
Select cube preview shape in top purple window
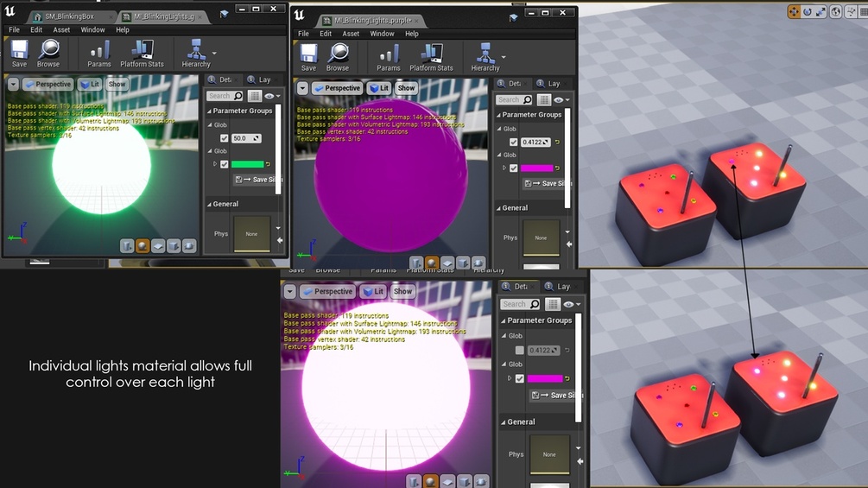click(x=463, y=263)
